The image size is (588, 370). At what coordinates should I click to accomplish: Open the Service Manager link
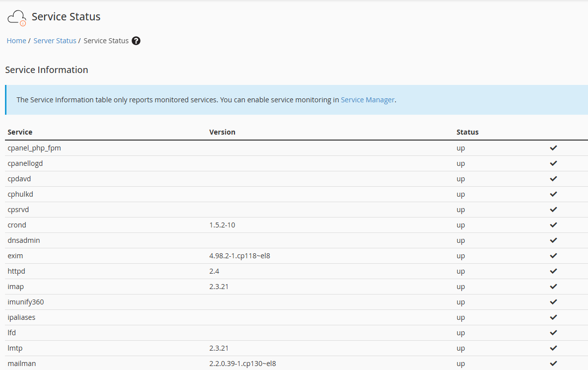click(367, 100)
